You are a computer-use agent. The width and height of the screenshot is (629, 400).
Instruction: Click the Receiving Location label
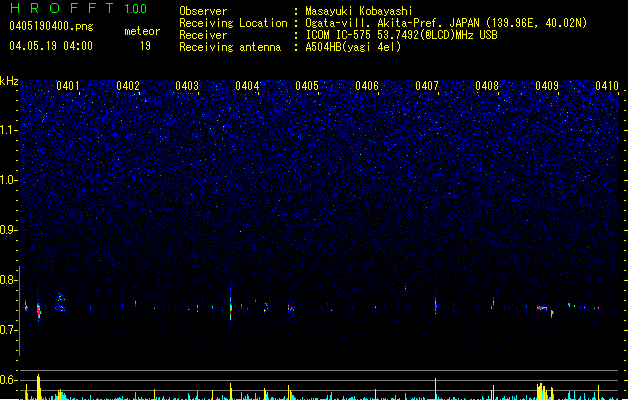click(233, 23)
